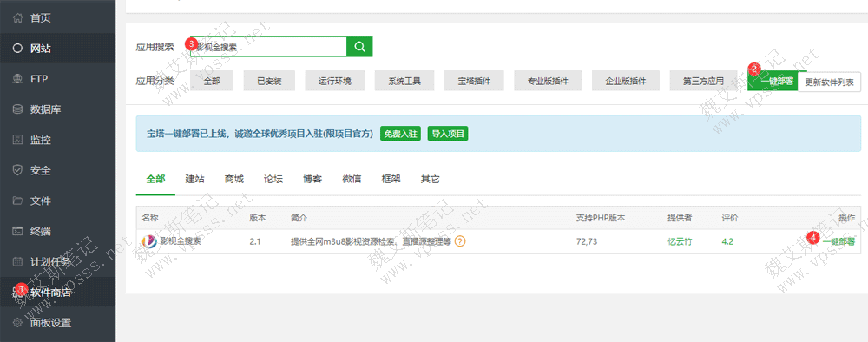Image resolution: width=868 pixels, height=342 pixels.
Task: Click the 评价 column header
Action: point(730,218)
